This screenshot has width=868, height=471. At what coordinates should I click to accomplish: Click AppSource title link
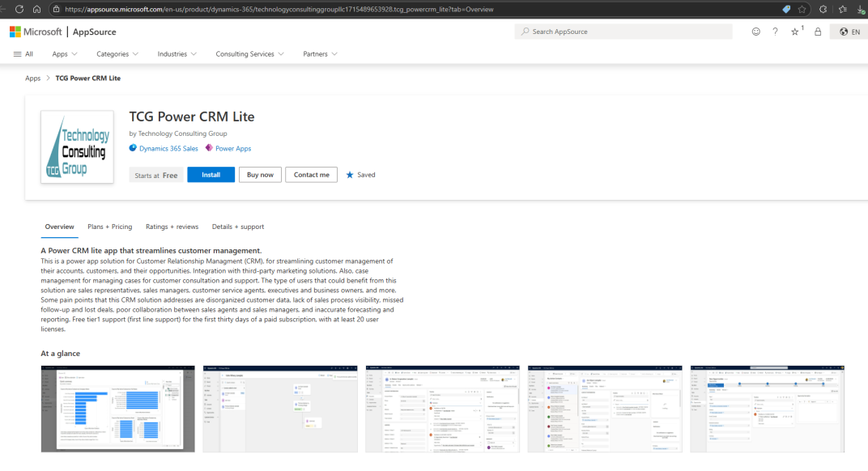click(94, 32)
